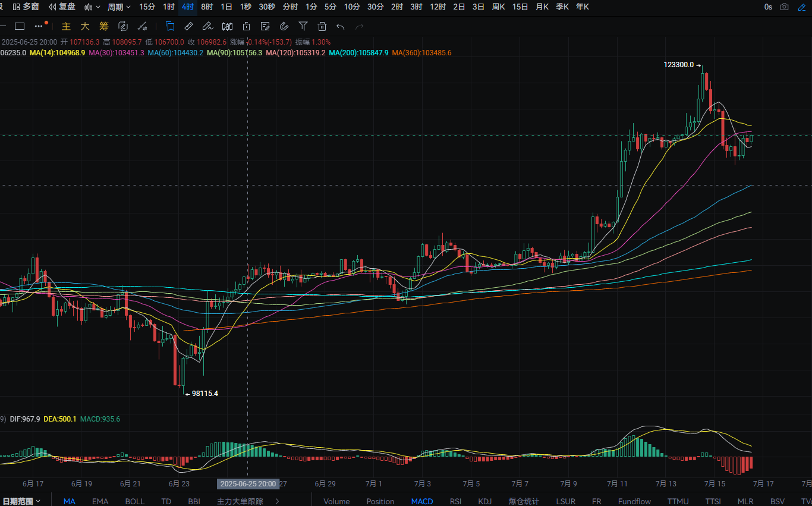Switch to the 1日 timeframe tab
812x506 pixels.
click(x=226, y=7)
